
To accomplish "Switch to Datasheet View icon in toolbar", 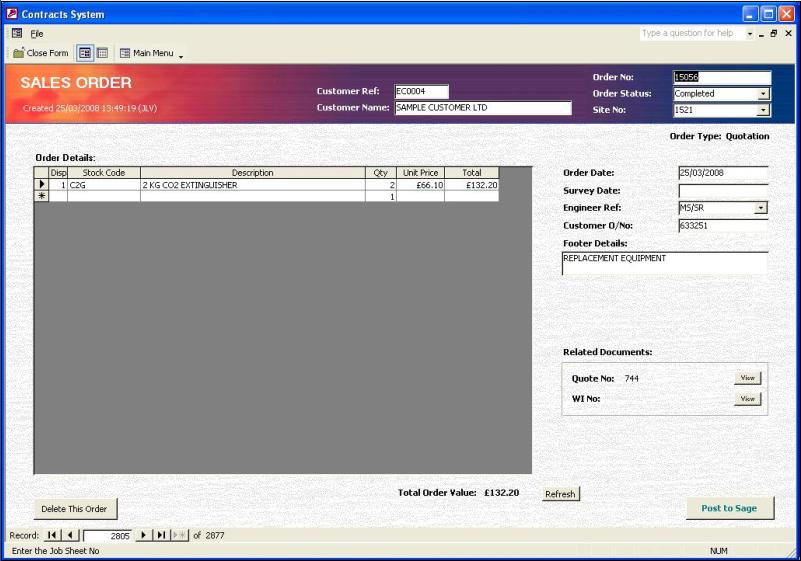I will [x=102, y=53].
